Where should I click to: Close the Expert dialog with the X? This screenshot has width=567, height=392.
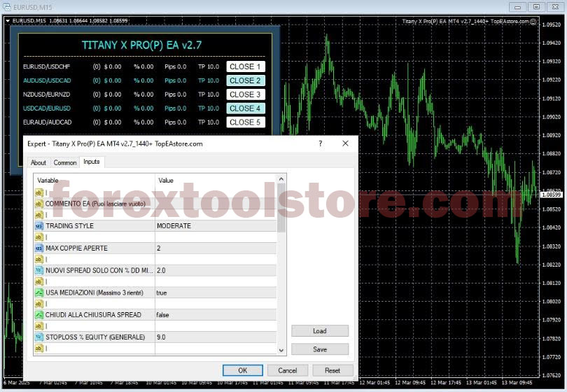pyautogui.click(x=345, y=143)
